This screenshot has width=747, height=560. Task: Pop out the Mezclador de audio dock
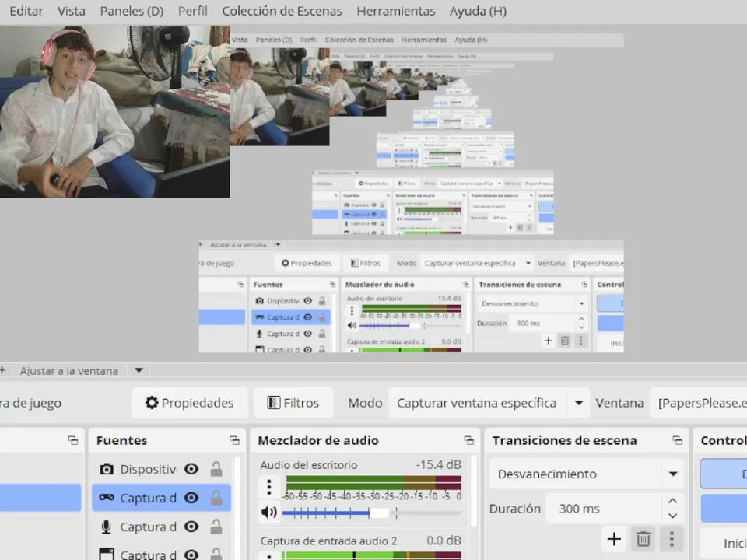pos(468,440)
